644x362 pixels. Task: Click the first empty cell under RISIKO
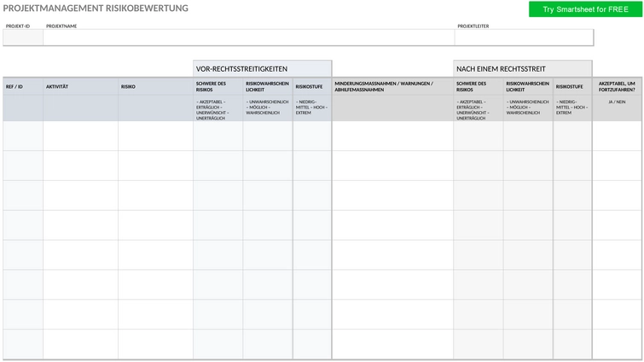click(x=155, y=136)
